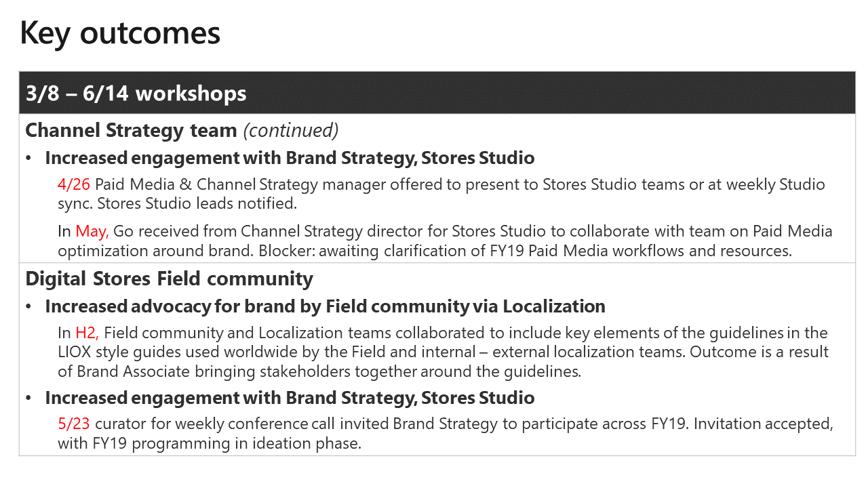Select the "Digital Stores Field community" heading
Image resolution: width=868 pixels, height=488 pixels.
(x=169, y=279)
